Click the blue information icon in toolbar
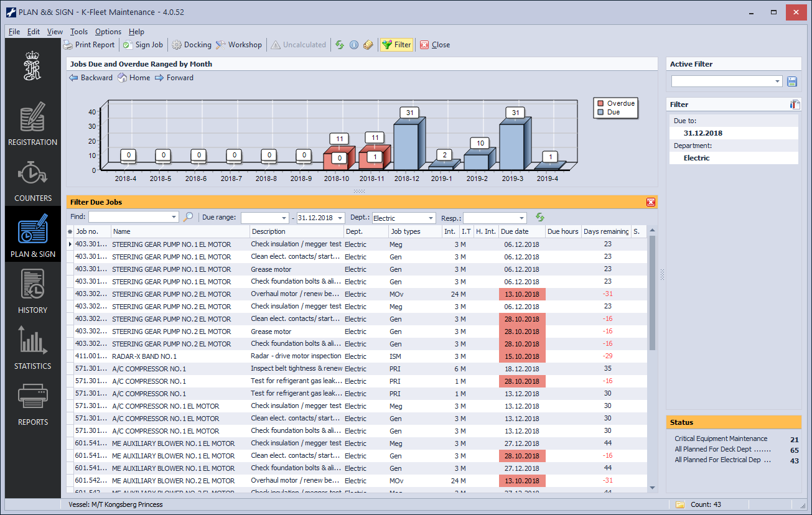The image size is (812, 515). coord(354,45)
